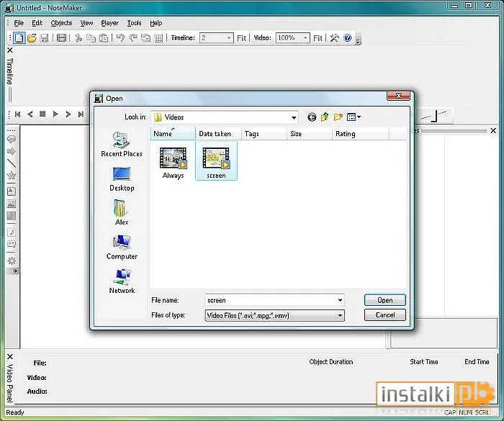This screenshot has width=504, height=421.
Task: Expand the toolbar overflow options arrow
Action: tap(358, 39)
